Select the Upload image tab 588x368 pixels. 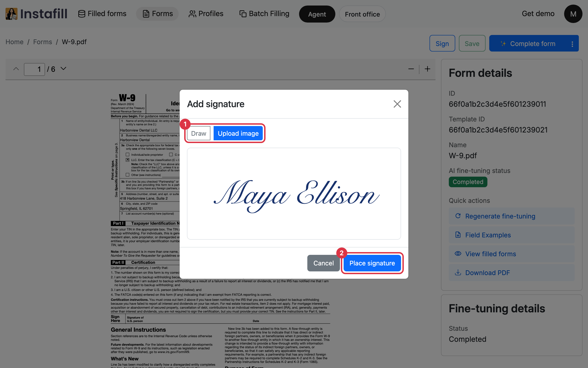(x=238, y=133)
